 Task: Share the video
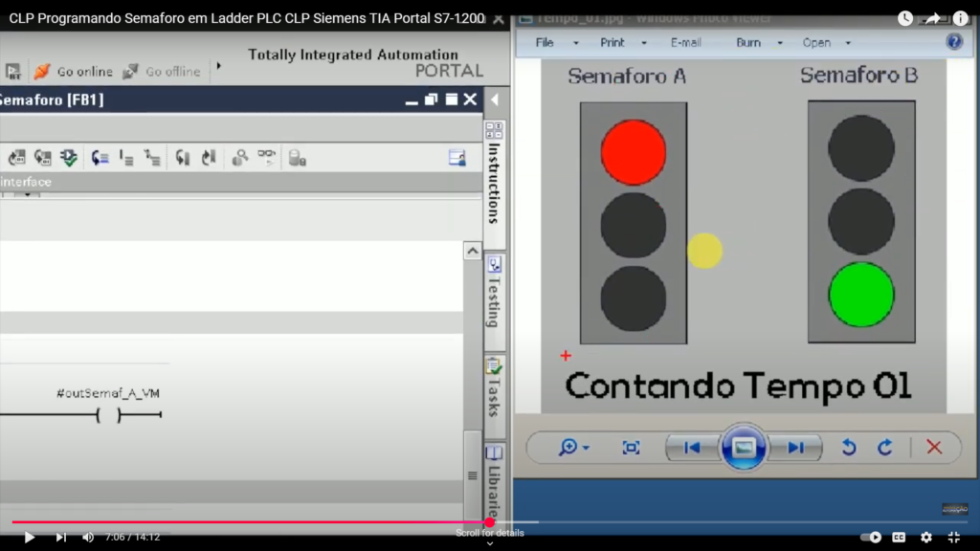932,18
